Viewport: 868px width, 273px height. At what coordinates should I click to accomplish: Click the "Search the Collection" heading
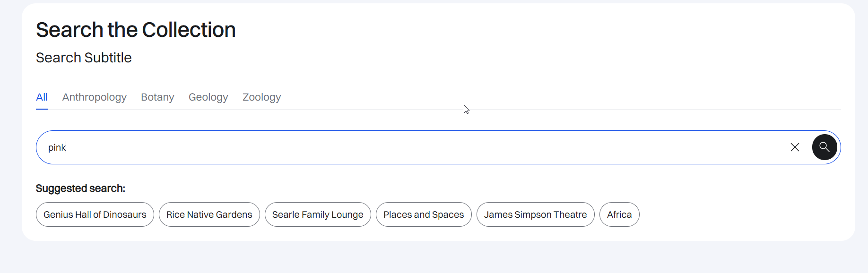coord(136,30)
